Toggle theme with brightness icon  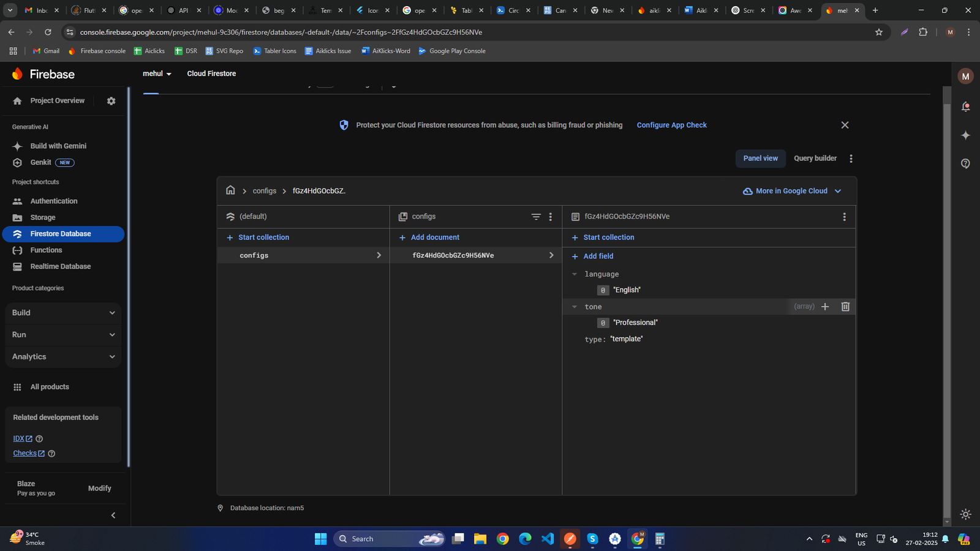coord(965,514)
